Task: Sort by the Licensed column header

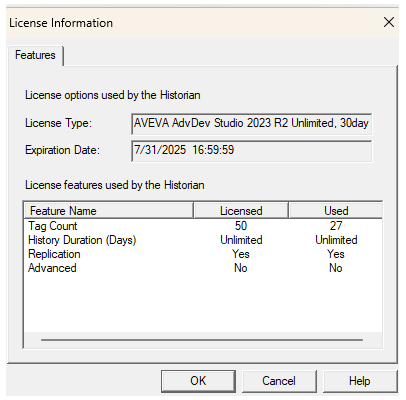Action: tap(241, 211)
